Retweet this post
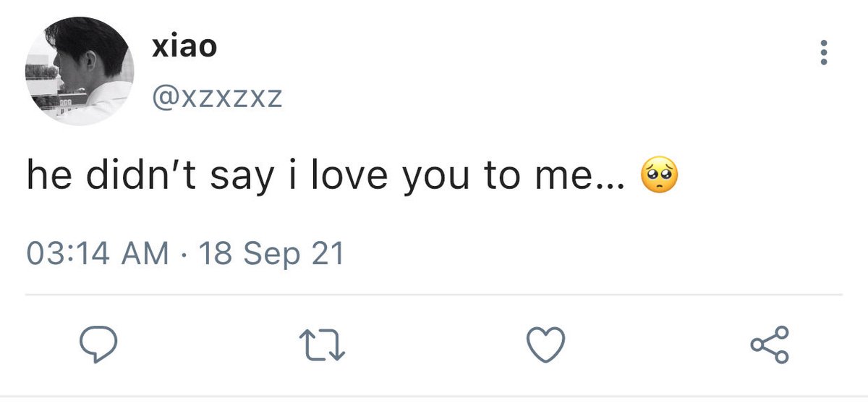Viewport: 868px width, 409px height. tap(323, 346)
